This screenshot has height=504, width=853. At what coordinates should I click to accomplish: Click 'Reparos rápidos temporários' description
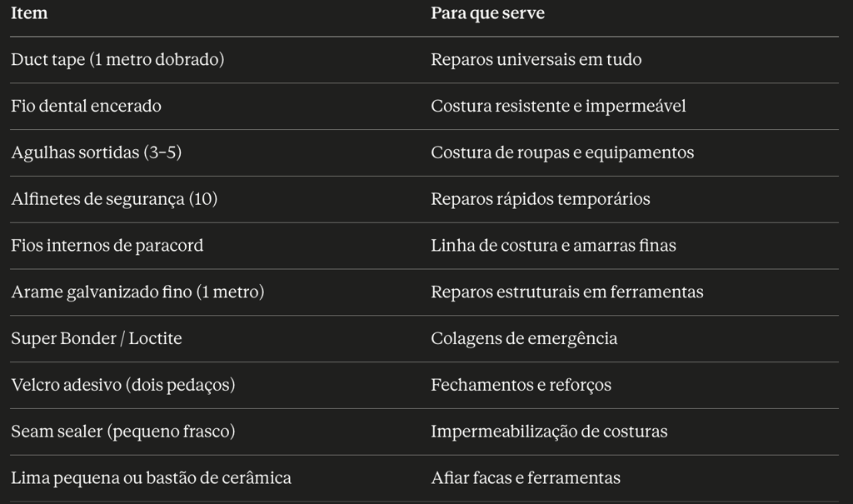coord(540,198)
